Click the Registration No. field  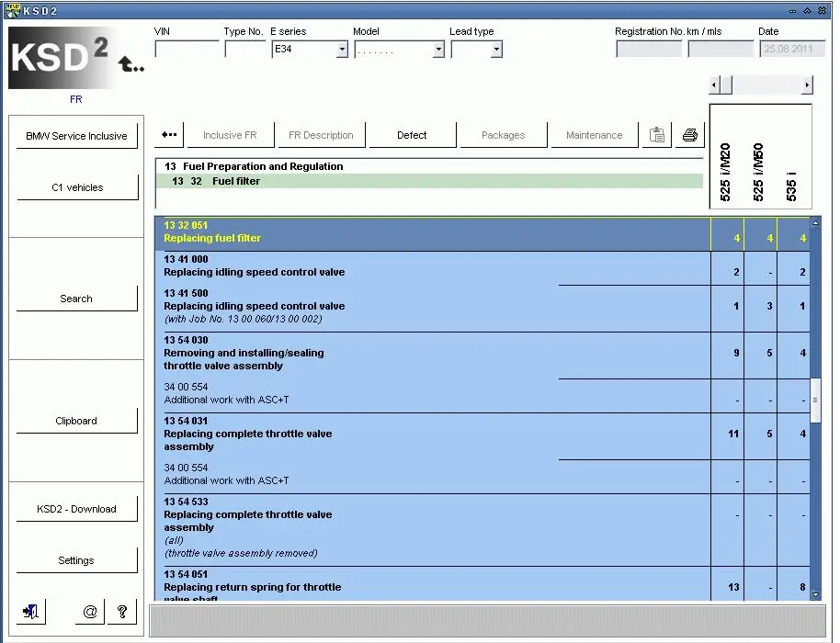coord(649,50)
